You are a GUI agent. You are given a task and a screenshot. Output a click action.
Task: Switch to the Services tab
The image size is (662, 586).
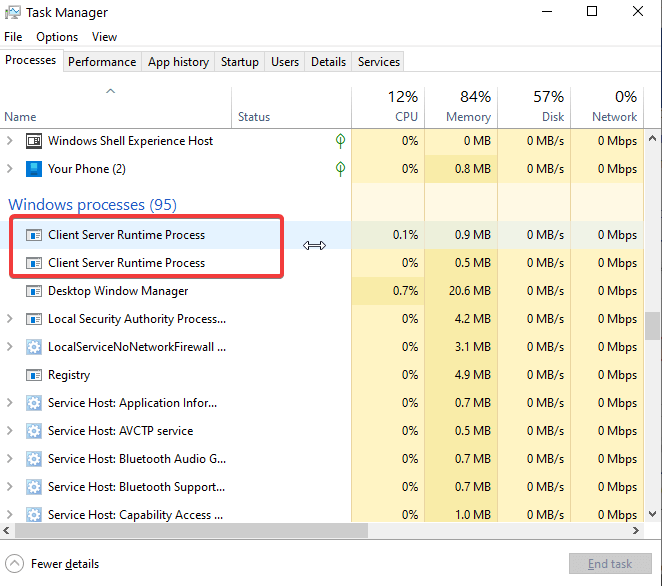click(x=379, y=62)
